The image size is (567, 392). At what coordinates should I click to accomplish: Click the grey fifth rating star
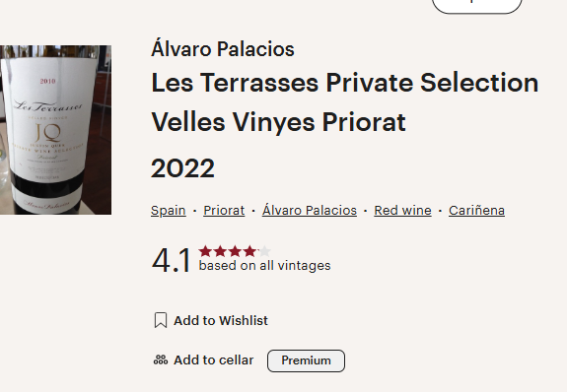[264, 251]
